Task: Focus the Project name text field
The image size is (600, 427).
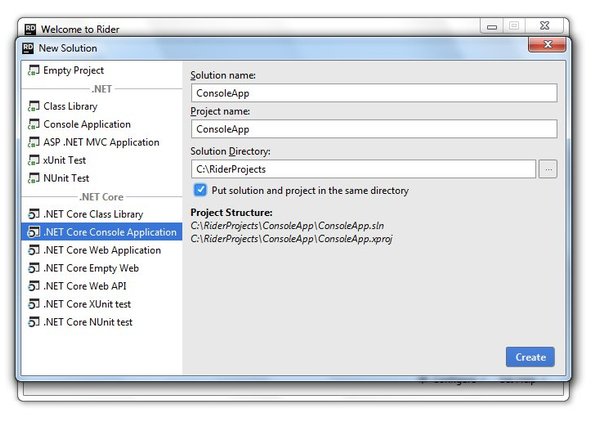Action: (373, 129)
